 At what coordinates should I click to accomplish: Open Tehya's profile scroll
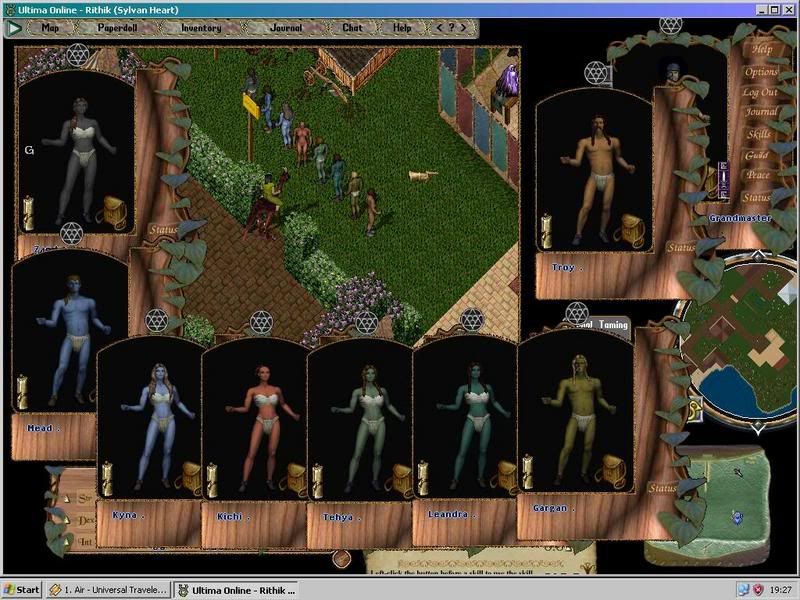[x=317, y=481]
